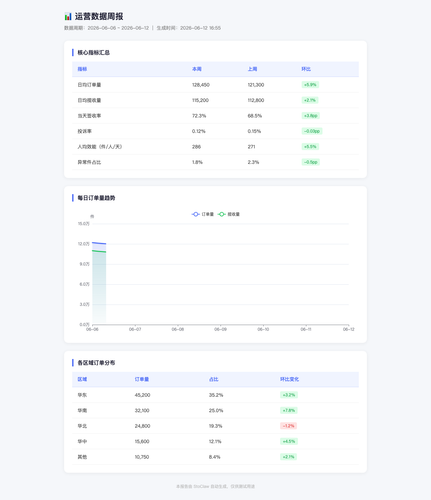Click the 指标 column header
The width and height of the screenshot is (431, 500).
tap(82, 69)
